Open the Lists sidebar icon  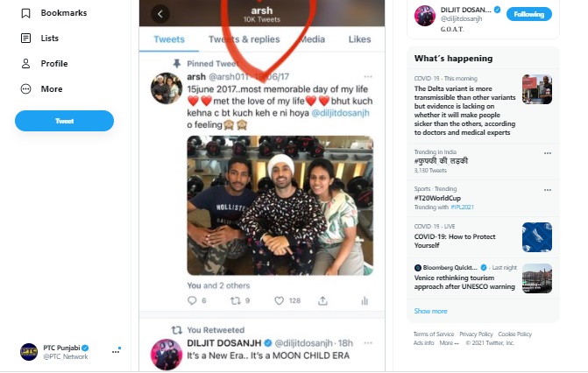click(x=25, y=39)
